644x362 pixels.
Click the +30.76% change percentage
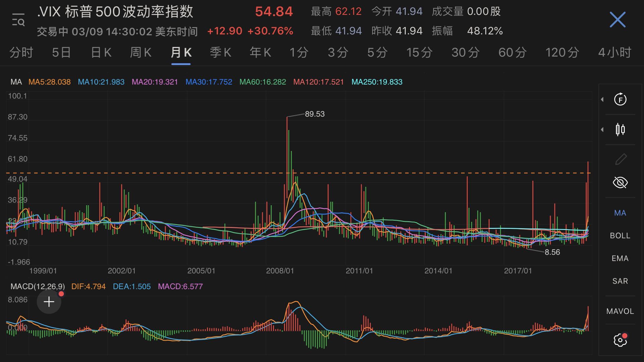270,31
